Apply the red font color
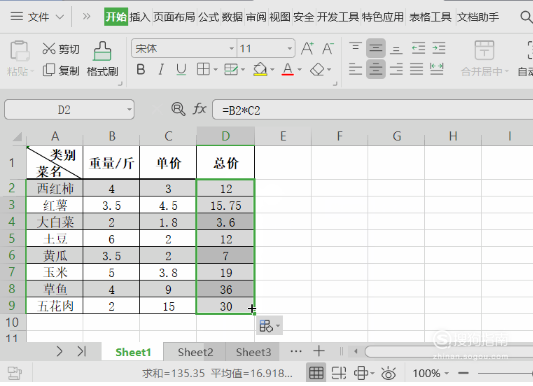Image resolution: width=533 pixels, height=386 pixels. [288, 69]
